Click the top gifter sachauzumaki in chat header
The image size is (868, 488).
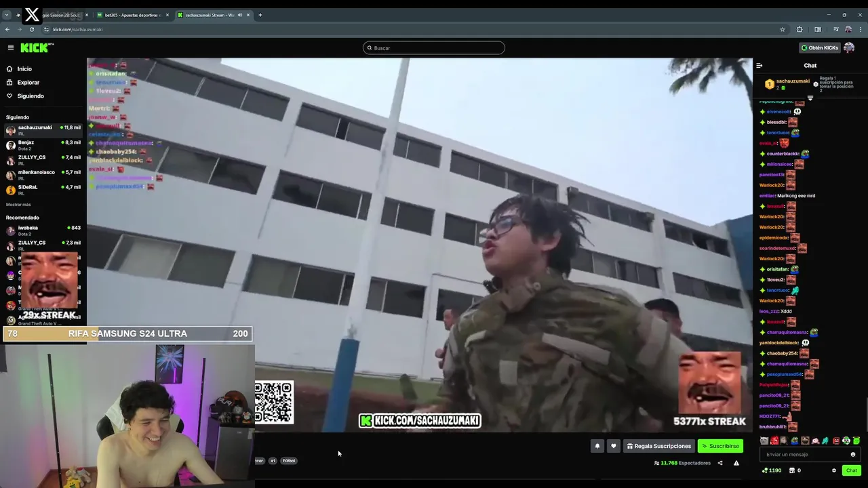click(x=793, y=81)
